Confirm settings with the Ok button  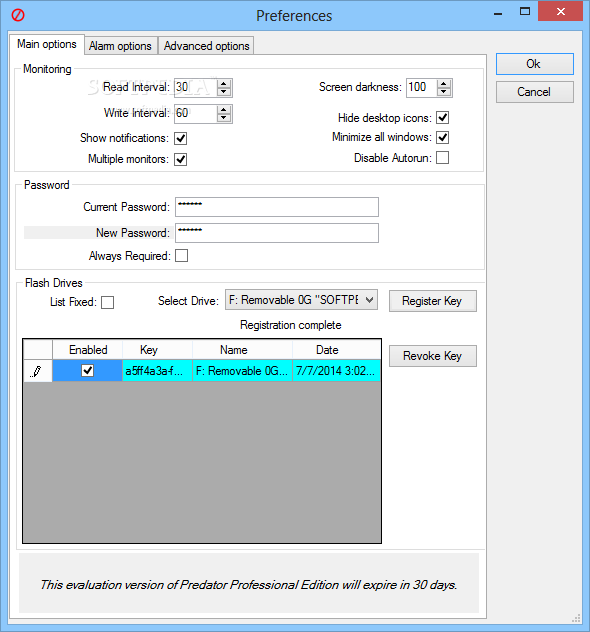click(534, 64)
